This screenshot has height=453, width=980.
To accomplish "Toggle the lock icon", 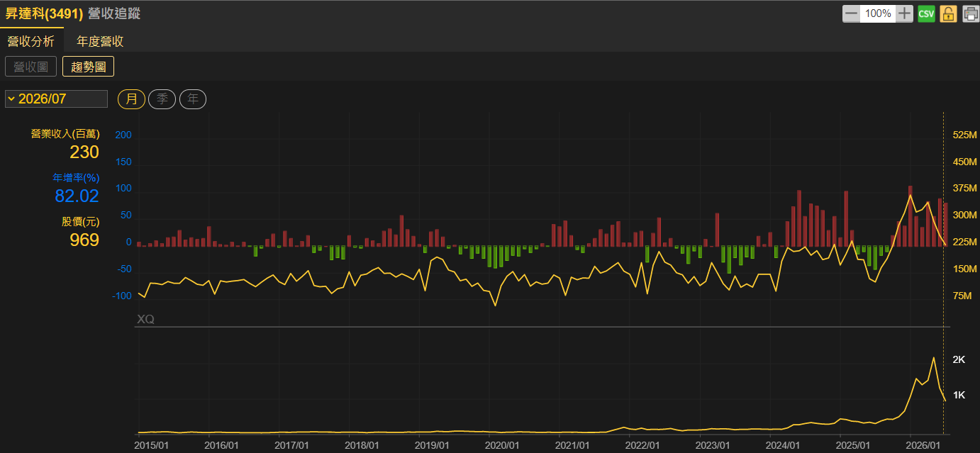I will [x=949, y=13].
